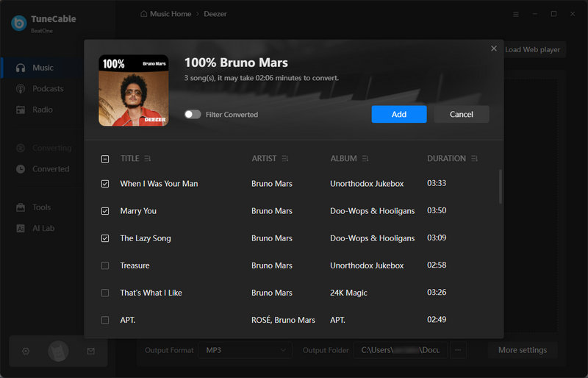This screenshot has width=588, height=378.
Task: Click the 02:49 duration value
Action: point(437,320)
